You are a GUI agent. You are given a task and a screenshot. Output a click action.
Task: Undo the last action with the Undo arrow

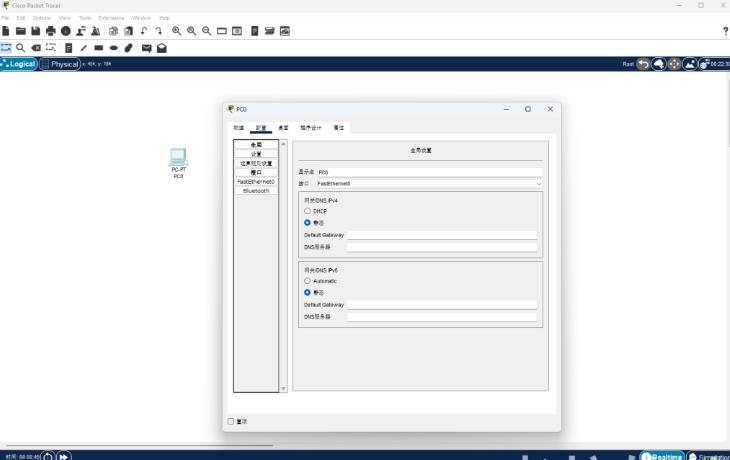144,31
